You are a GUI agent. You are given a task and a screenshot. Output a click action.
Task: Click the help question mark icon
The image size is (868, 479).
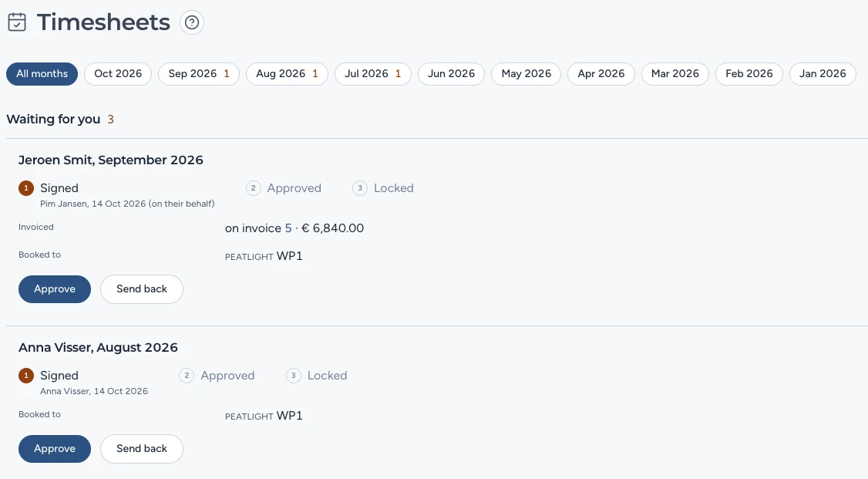point(191,22)
